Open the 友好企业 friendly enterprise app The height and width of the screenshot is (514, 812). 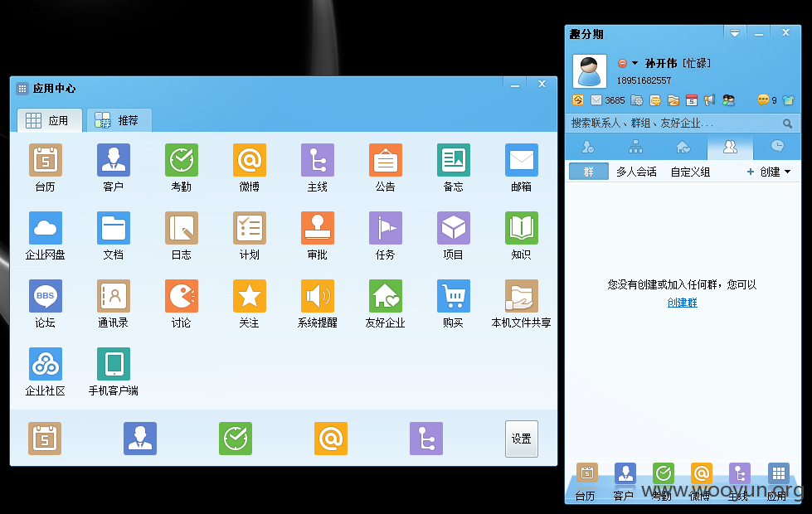click(x=386, y=296)
